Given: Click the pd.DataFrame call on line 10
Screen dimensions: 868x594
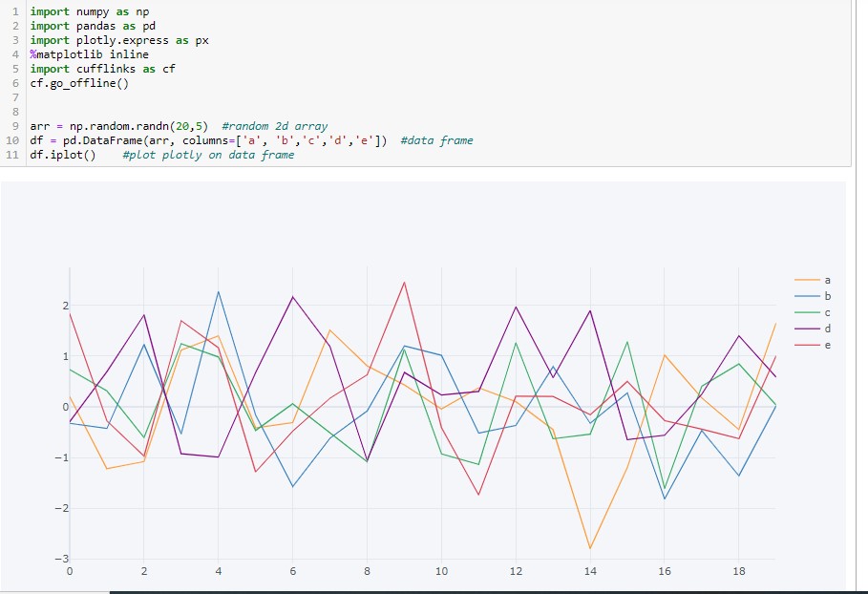Looking at the screenshot, I should tap(94, 139).
